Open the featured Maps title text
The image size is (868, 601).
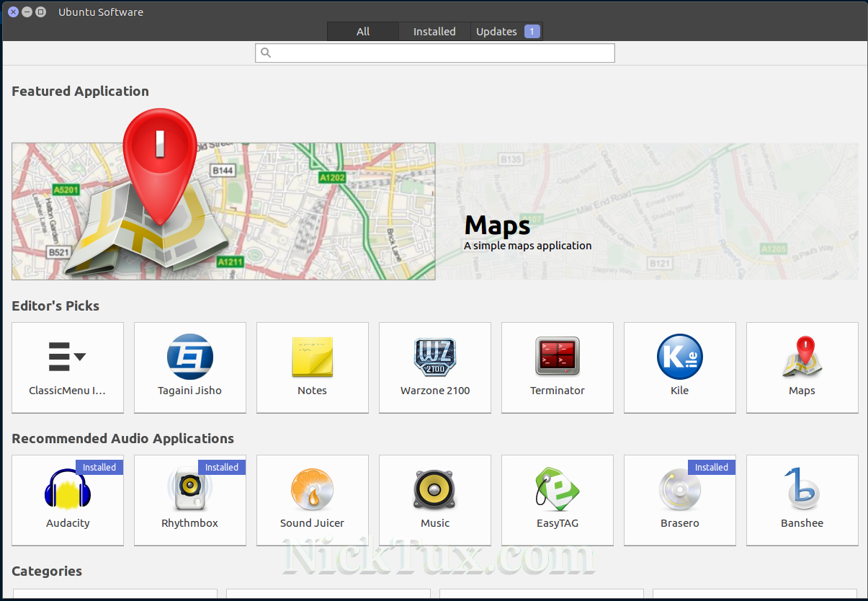click(x=497, y=226)
